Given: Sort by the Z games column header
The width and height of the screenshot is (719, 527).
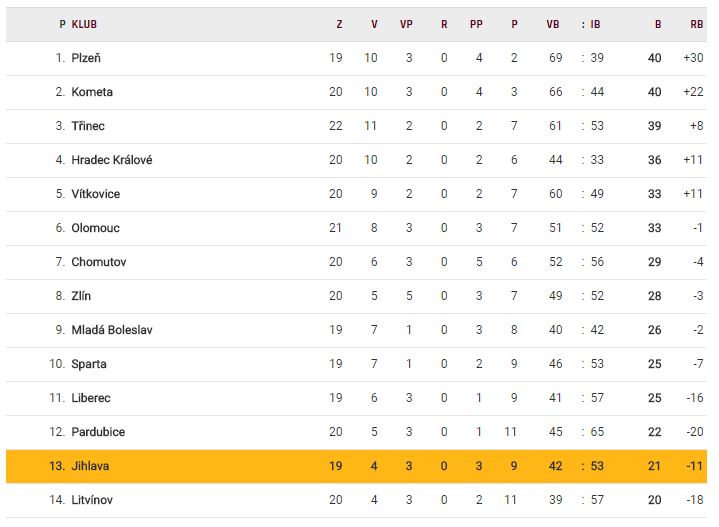Looking at the screenshot, I should (x=339, y=24).
